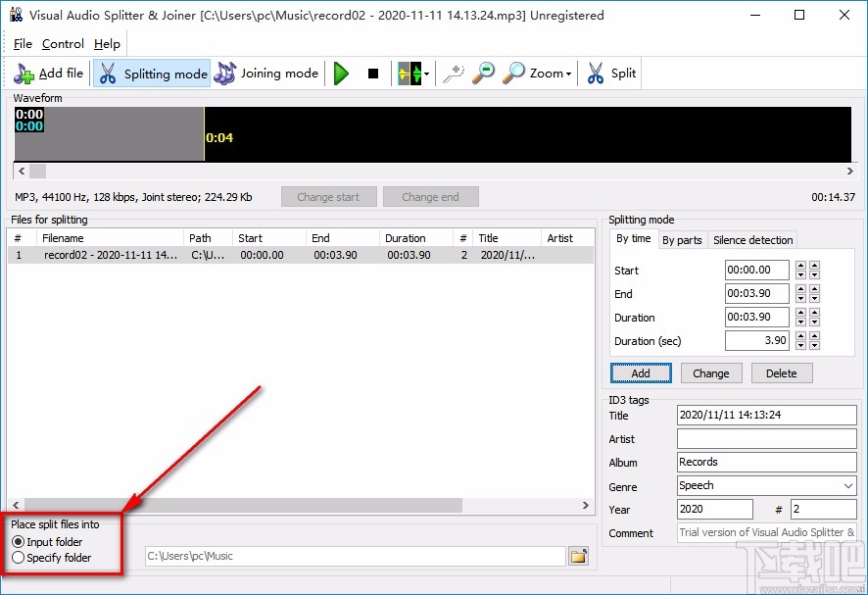868x595 pixels.
Task: Click the ID3 Title input field
Action: pyautogui.click(x=766, y=415)
